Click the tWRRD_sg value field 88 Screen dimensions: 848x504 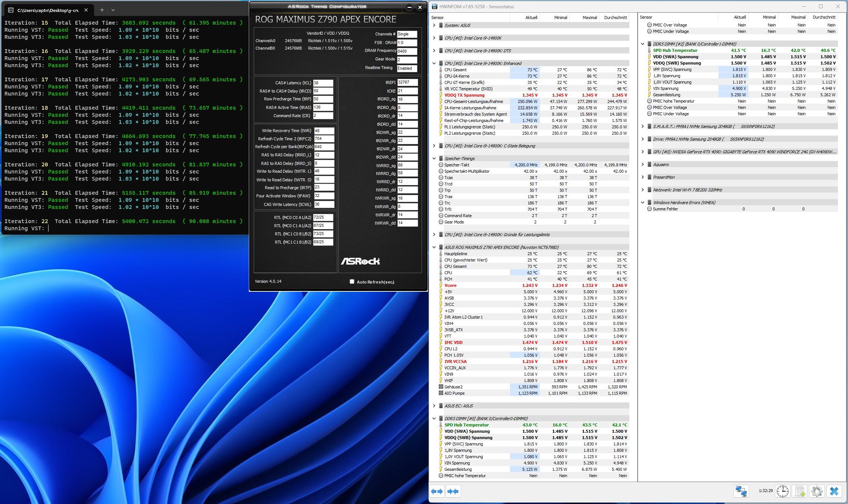tap(407, 165)
